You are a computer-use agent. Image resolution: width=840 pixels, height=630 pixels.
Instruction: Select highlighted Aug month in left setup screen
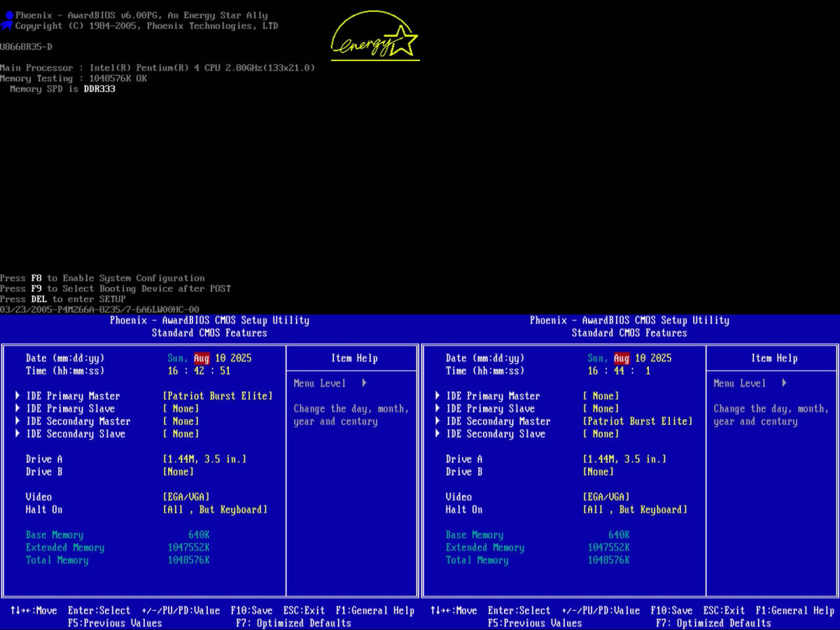pyautogui.click(x=202, y=358)
